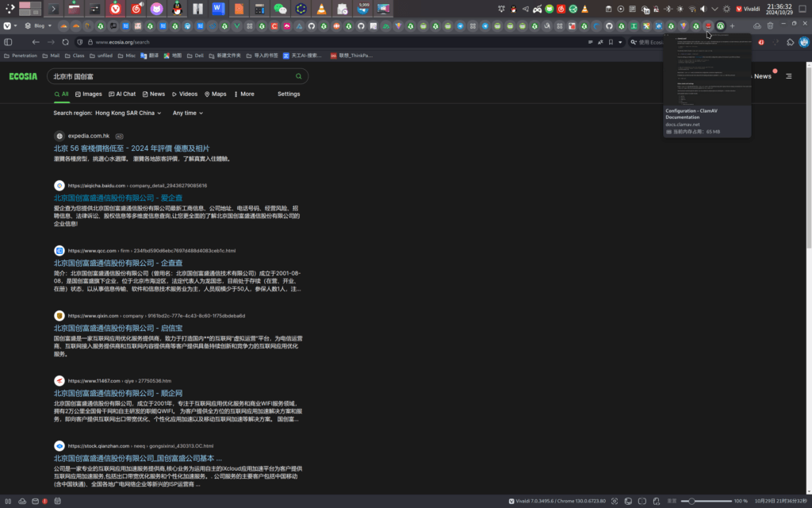Screen dimensions: 812x508
Task: Open the 爱企查 search result link
Action: click(x=118, y=198)
